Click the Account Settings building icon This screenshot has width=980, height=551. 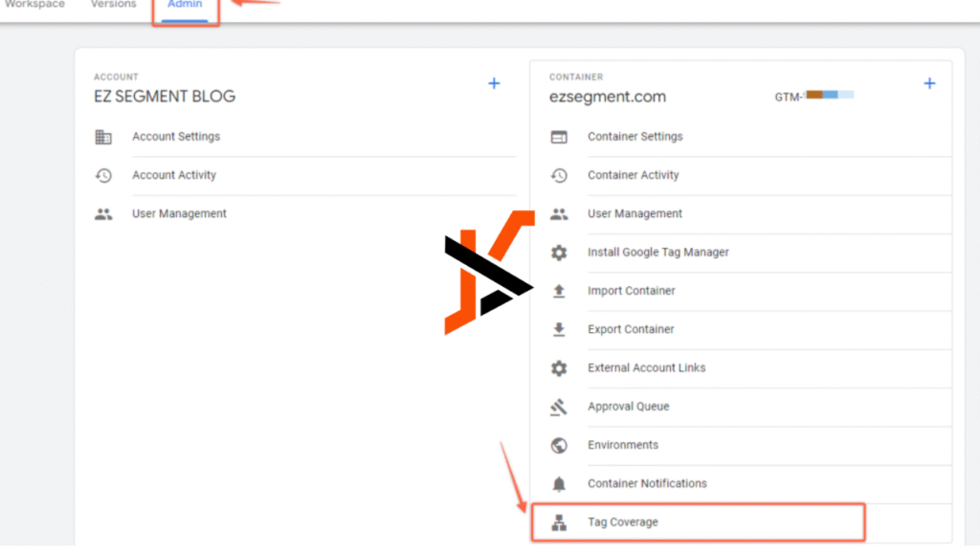(103, 137)
